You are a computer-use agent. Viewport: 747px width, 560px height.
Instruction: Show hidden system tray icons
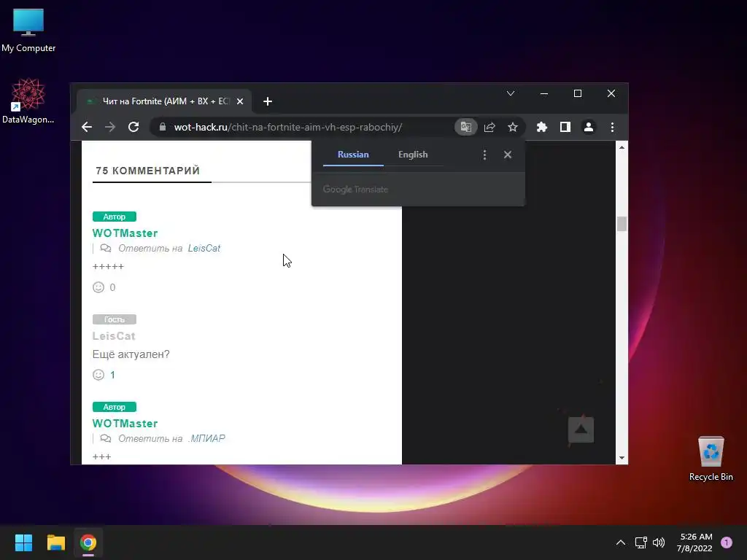(621, 542)
